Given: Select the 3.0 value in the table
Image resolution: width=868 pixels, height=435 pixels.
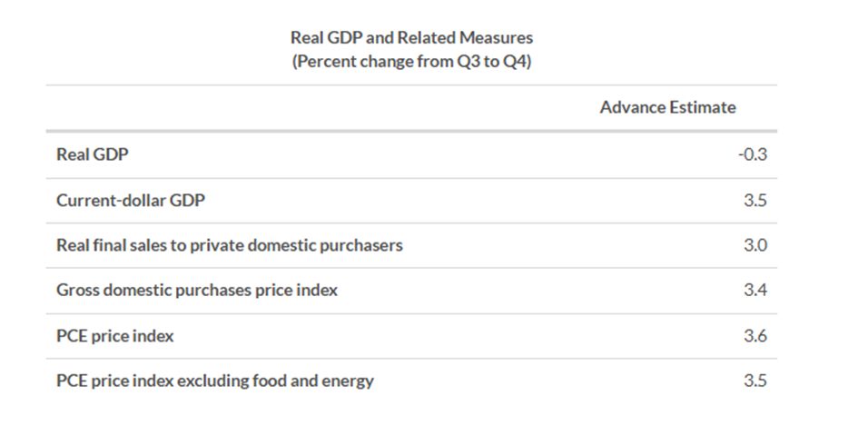Looking at the screenshot, I should (x=755, y=245).
